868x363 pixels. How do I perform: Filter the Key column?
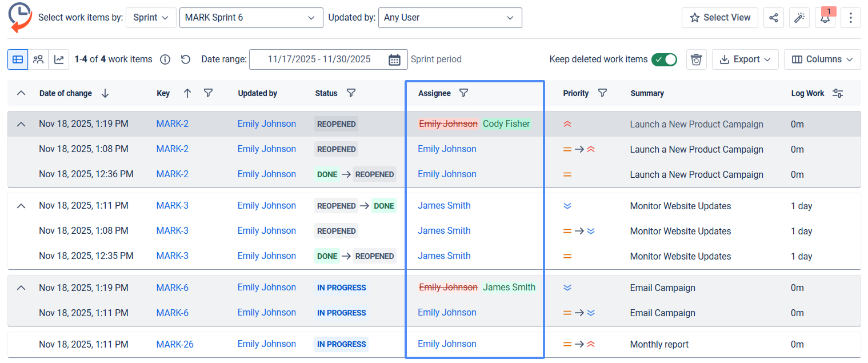click(209, 93)
